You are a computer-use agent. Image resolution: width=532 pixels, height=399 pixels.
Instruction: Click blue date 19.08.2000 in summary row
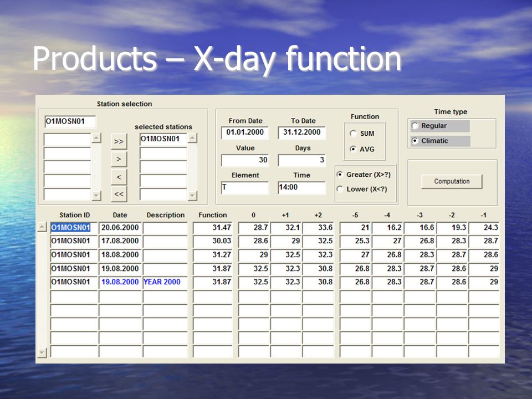coord(120,282)
